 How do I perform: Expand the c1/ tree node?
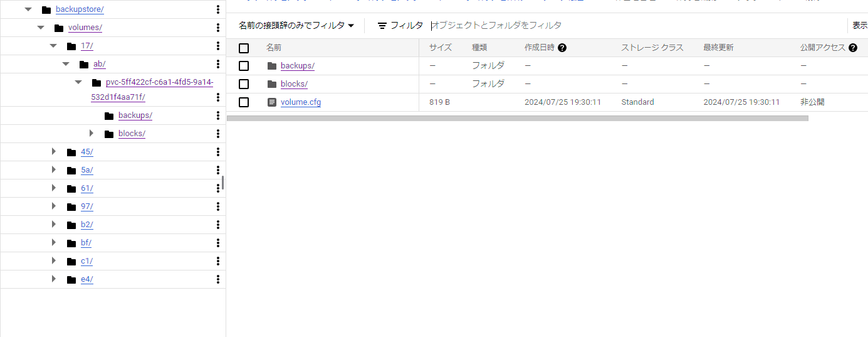pos(53,260)
